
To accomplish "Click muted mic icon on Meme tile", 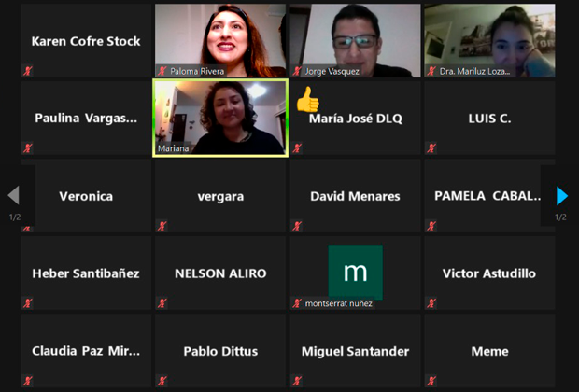I will (431, 381).
